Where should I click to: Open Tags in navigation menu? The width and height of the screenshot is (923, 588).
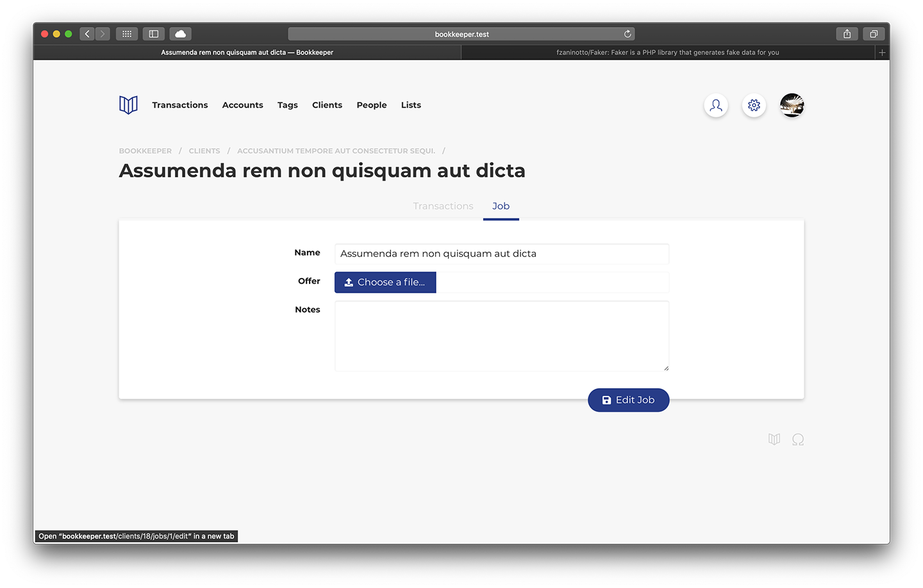click(x=288, y=105)
